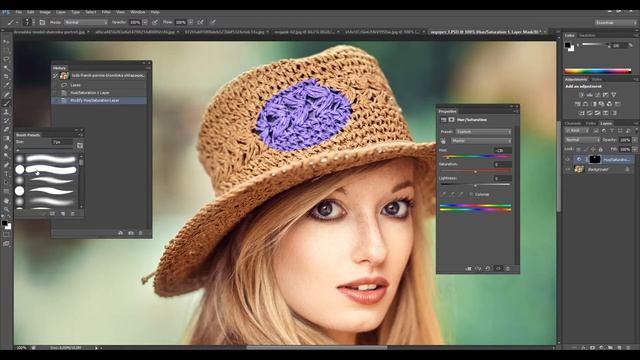The image size is (640, 360).
Task: Adjust the Saturation slider handle
Action: 476,172
